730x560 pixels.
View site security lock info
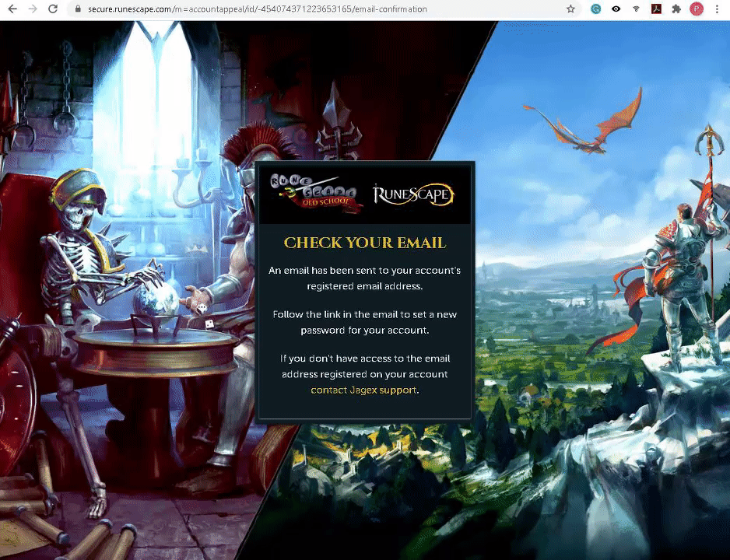pos(78,9)
